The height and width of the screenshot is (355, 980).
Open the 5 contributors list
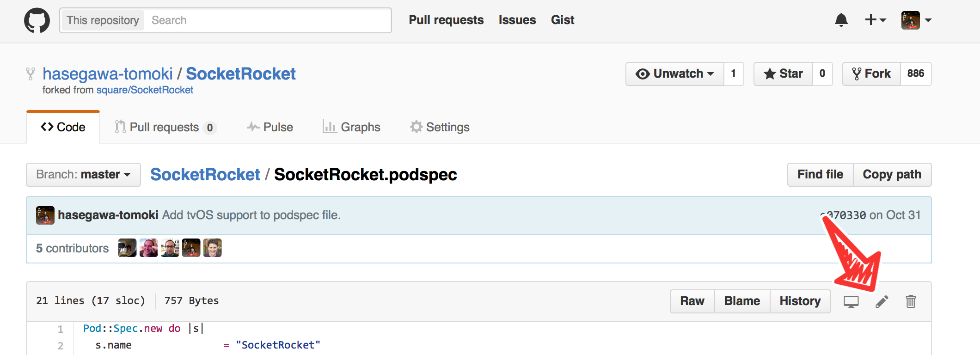(x=73, y=249)
